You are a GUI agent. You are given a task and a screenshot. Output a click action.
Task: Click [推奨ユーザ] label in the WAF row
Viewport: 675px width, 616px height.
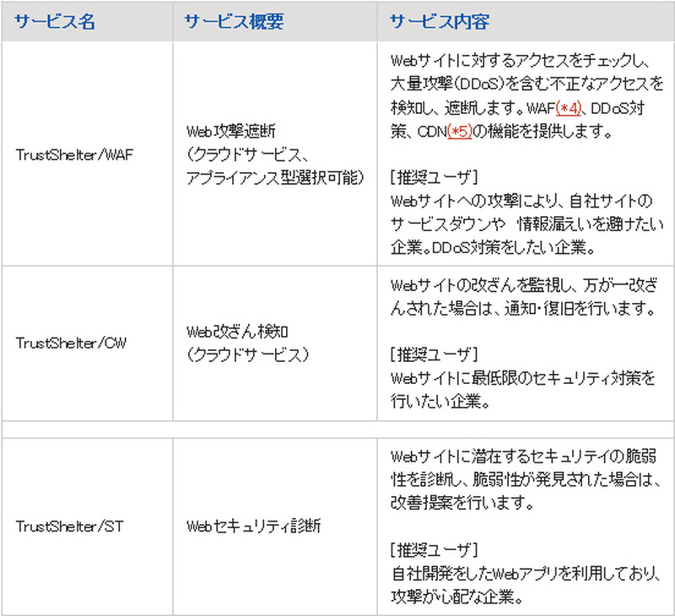(435, 178)
